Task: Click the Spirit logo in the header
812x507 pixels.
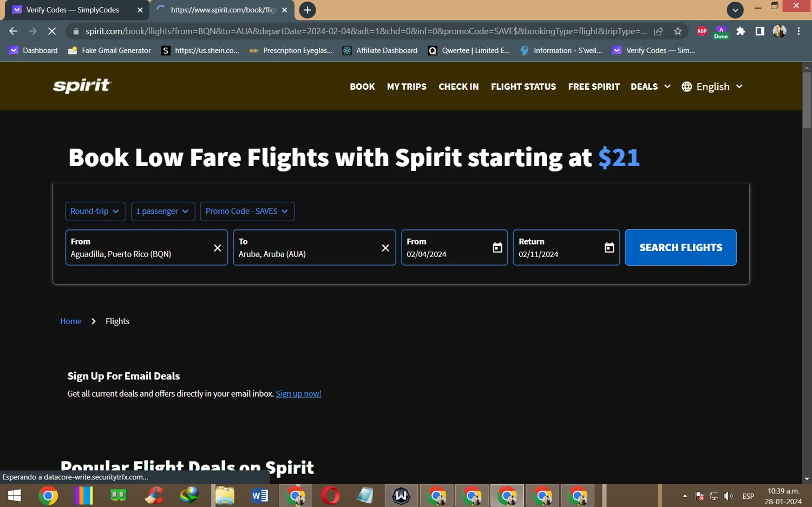Action: (82, 86)
